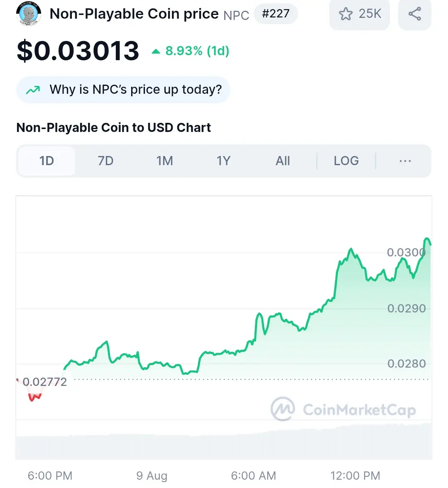Click the chart's latest price peak
The height and width of the screenshot is (488, 448).
[427, 239]
